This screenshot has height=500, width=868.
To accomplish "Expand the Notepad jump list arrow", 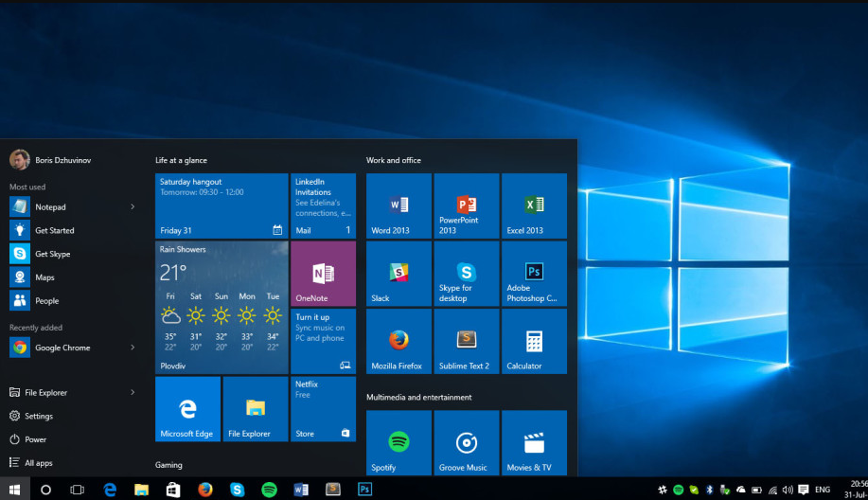I will tap(133, 206).
